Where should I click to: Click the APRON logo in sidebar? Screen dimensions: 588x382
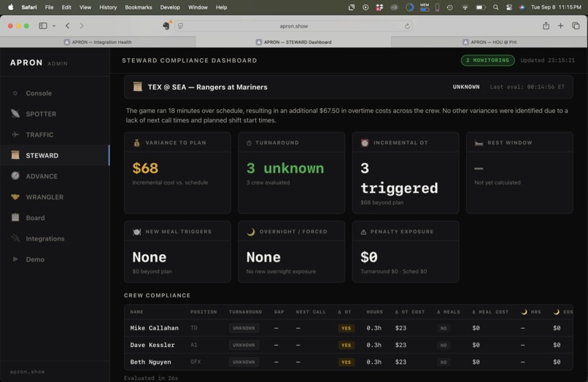point(26,63)
